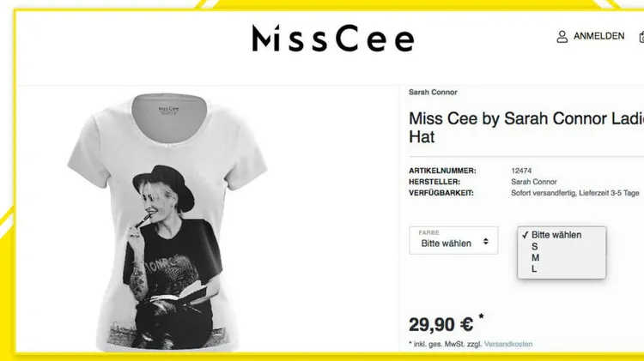
Task: Expand the Farbe color dropdown
Action: click(453, 240)
